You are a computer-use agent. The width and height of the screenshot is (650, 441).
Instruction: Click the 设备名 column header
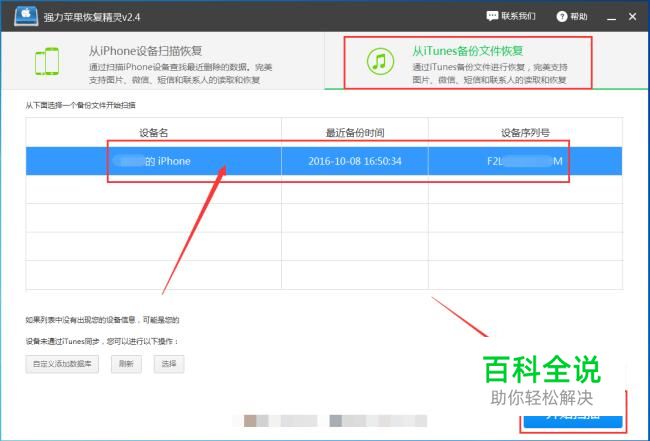point(153,133)
